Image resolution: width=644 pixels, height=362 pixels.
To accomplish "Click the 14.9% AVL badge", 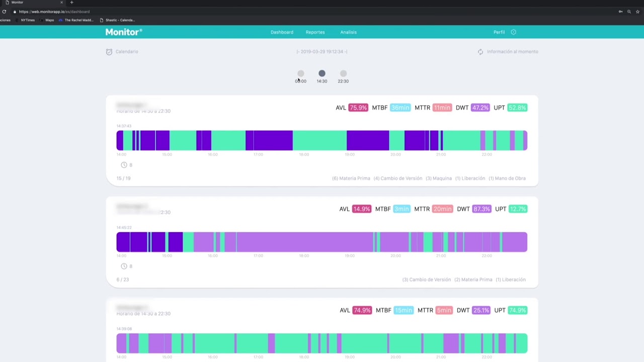I will click(362, 209).
